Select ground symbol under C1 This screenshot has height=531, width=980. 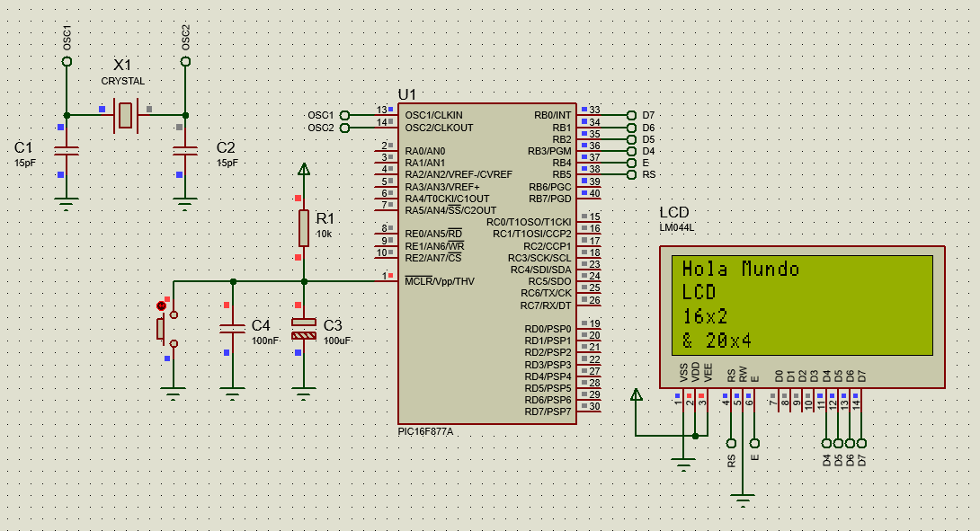[67, 204]
